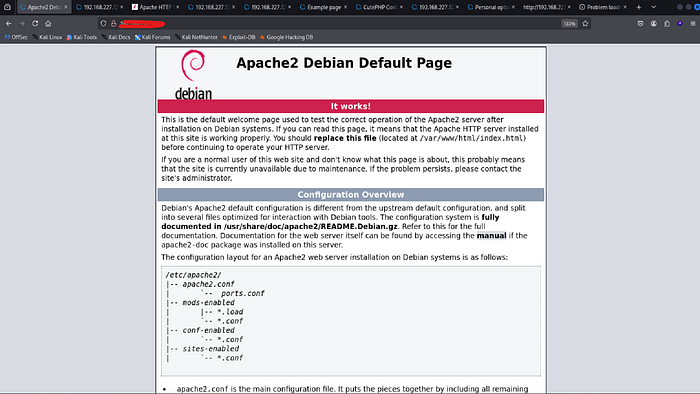Open the Firefox View icon beside the tabs
The width and height of the screenshot is (700, 394).
point(7,7)
